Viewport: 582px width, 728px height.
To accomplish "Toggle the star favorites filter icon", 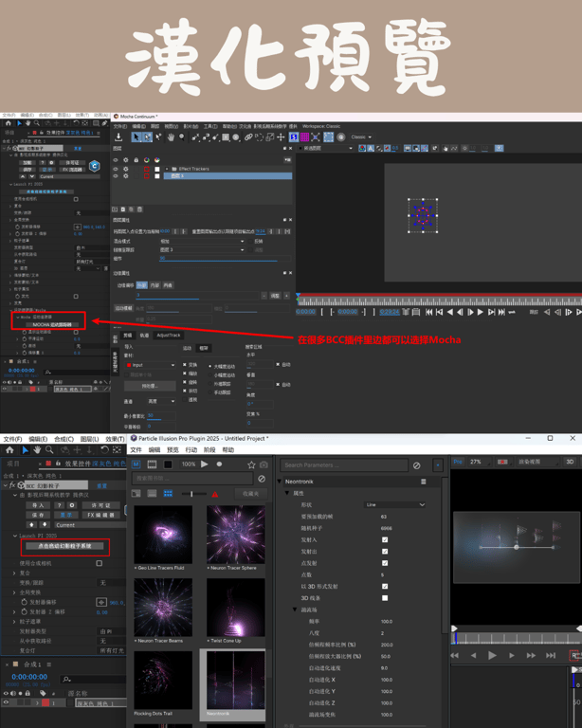I will click(x=251, y=464).
